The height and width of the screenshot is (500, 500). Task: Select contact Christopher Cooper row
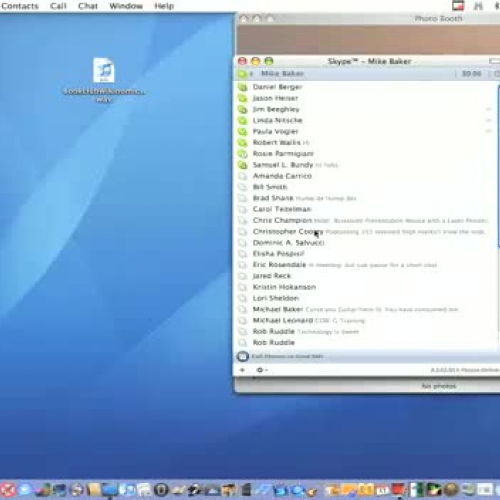(367, 232)
